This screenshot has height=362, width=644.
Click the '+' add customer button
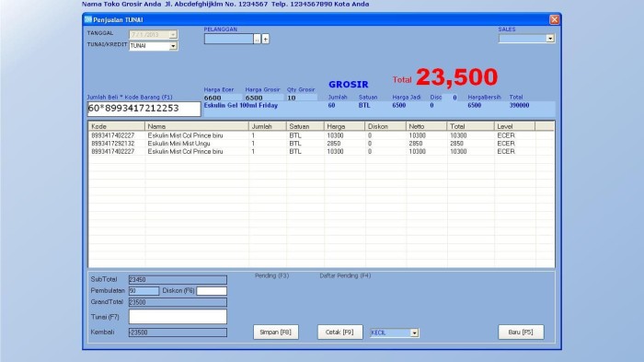pos(265,39)
